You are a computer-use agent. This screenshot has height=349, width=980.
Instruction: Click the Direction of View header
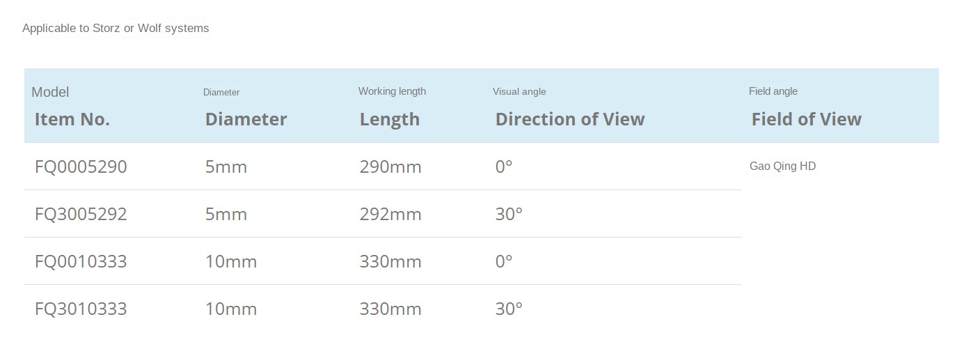570,119
